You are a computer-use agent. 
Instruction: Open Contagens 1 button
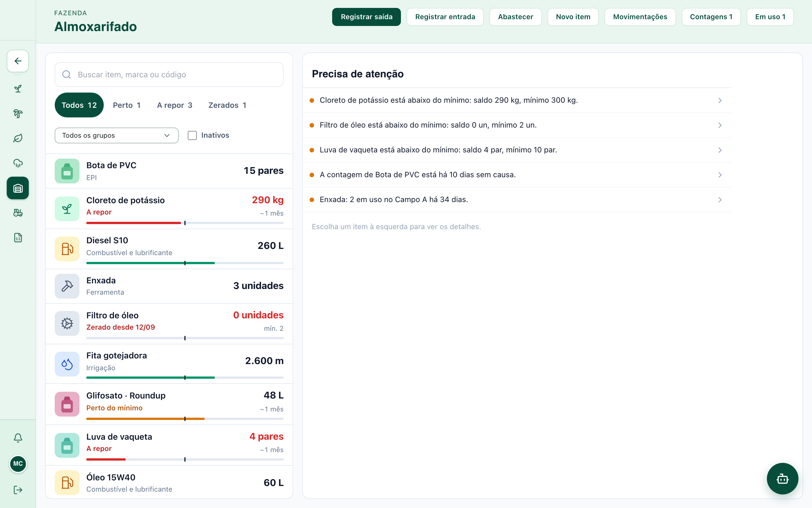[711, 17]
